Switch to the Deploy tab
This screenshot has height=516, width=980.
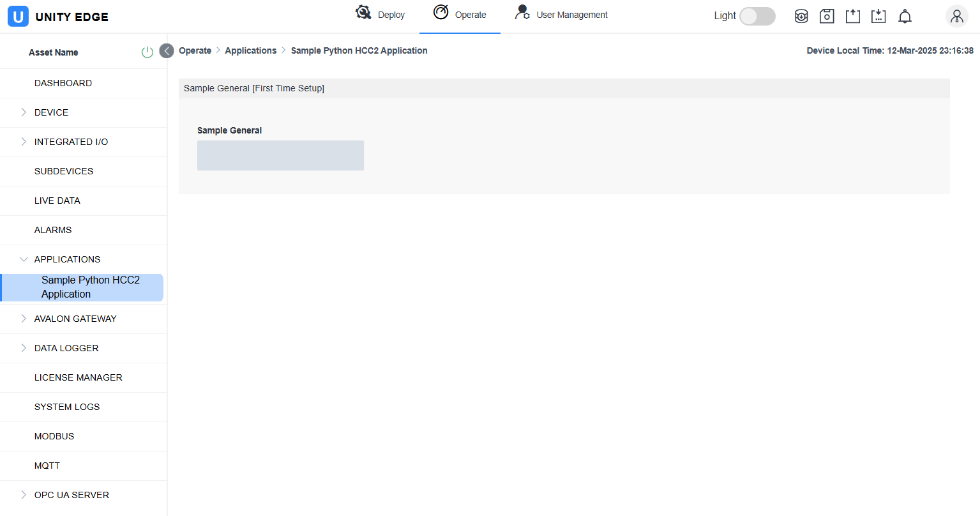click(x=380, y=14)
